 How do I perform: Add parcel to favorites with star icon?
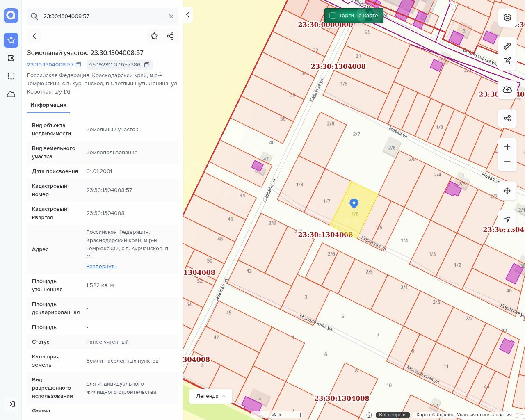pyautogui.click(x=154, y=36)
